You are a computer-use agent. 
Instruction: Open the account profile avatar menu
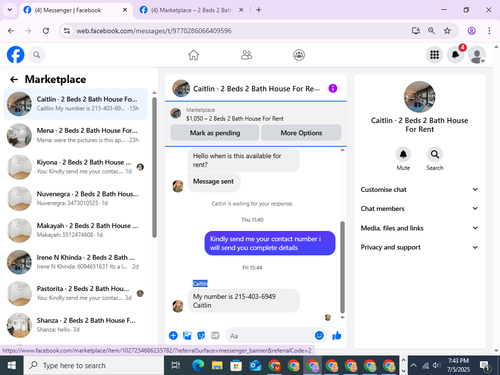[477, 55]
